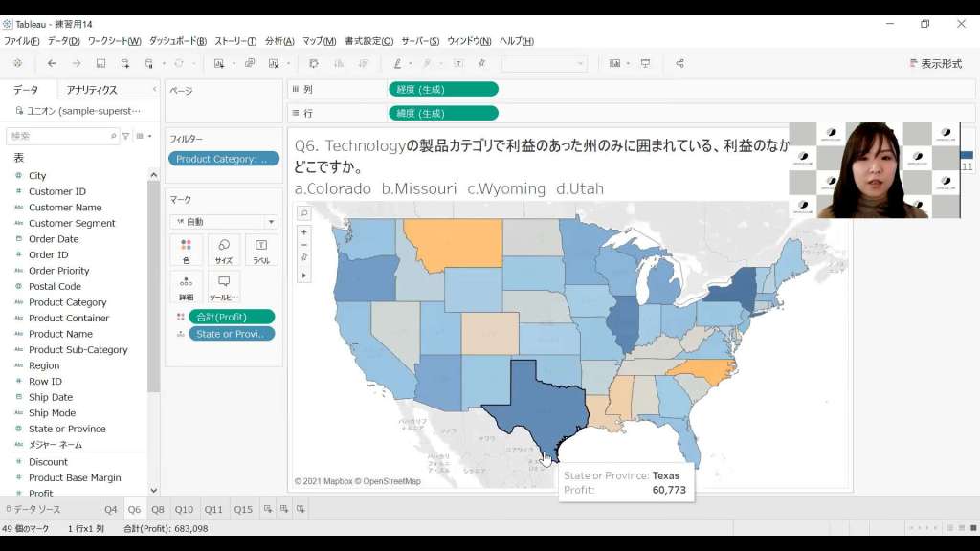The height and width of the screenshot is (551, 980).
Task: Click the highlight pen icon
Action: click(x=397, y=63)
